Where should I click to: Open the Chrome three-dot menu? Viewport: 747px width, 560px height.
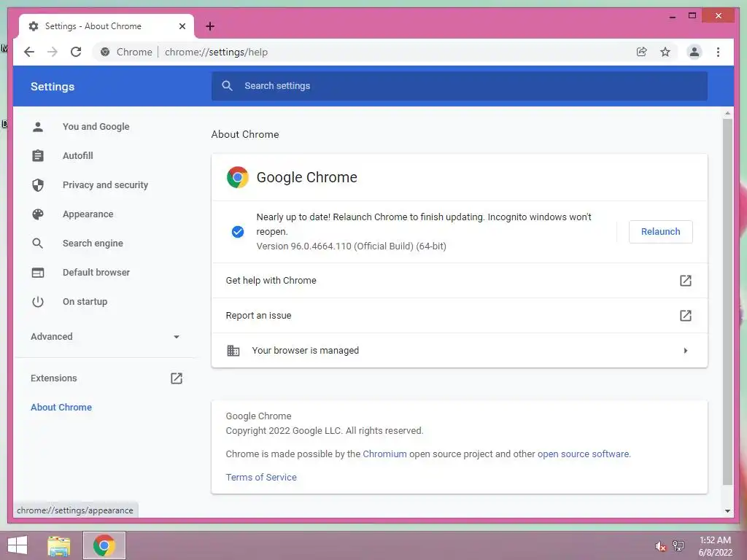coord(718,52)
